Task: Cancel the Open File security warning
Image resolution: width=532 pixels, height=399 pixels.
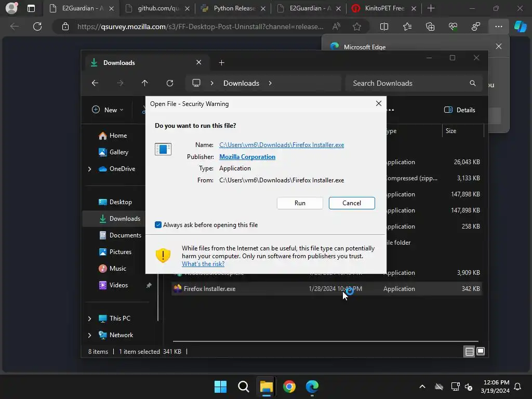Action: pos(352,203)
